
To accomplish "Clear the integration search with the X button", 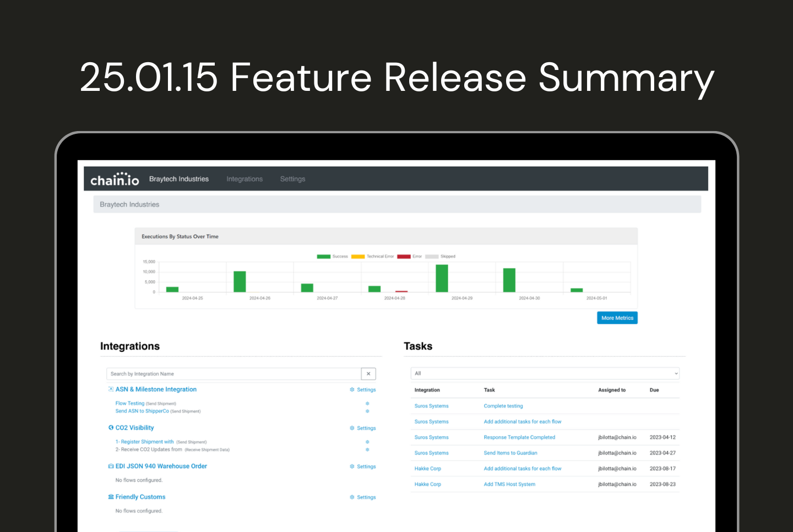I will (368, 374).
